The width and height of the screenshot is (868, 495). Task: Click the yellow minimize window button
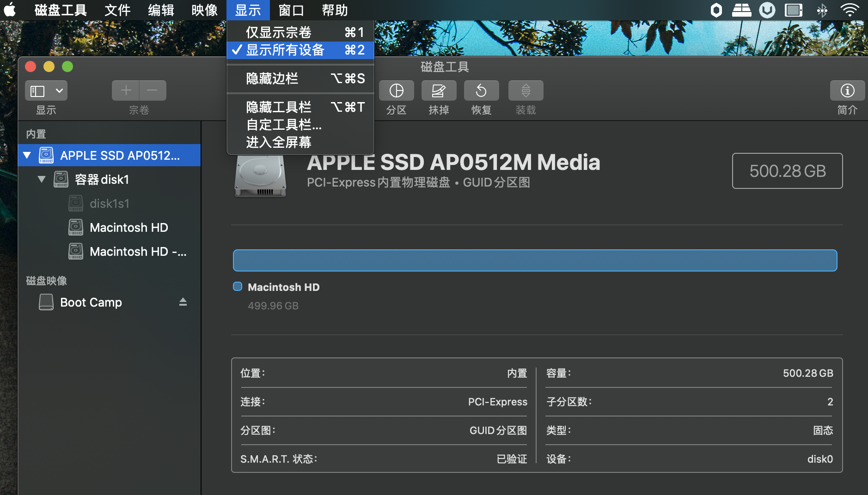(x=49, y=66)
